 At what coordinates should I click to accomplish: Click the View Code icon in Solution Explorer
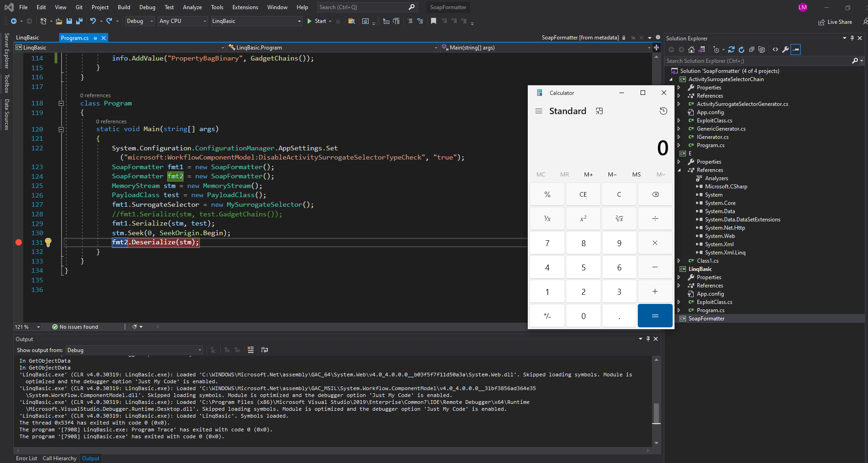775,50
